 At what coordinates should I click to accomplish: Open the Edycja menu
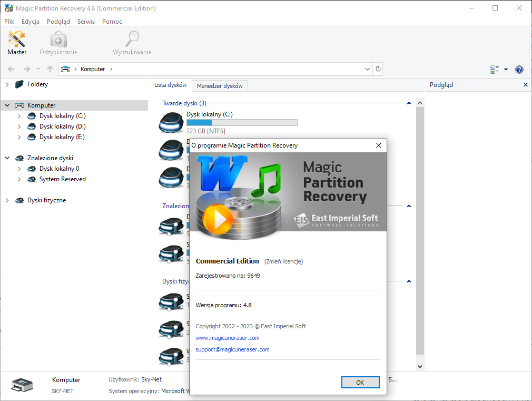tap(31, 22)
